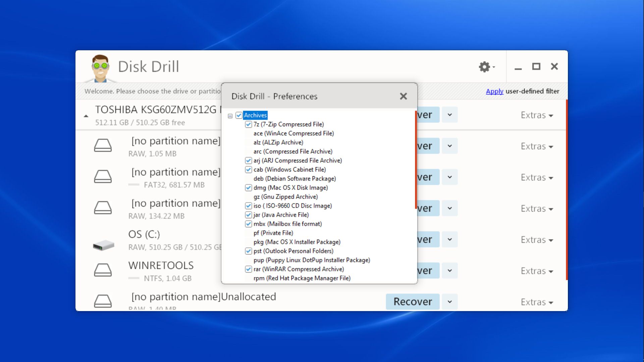This screenshot has height=362, width=644.
Task: Collapse the TOSHIBA disk partition list
Action: tap(86, 116)
